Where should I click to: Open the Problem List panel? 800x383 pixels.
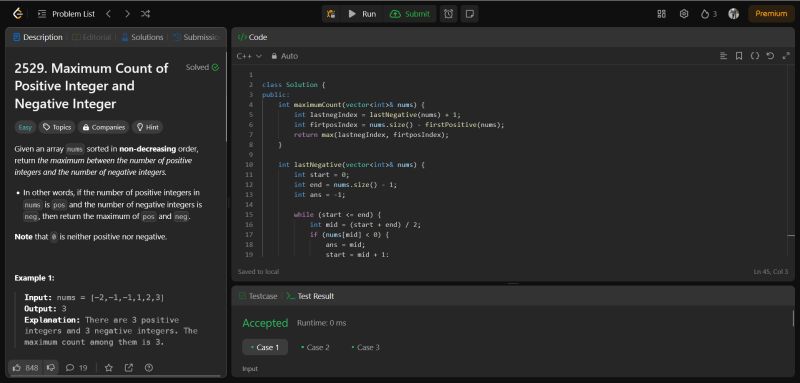(66, 14)
